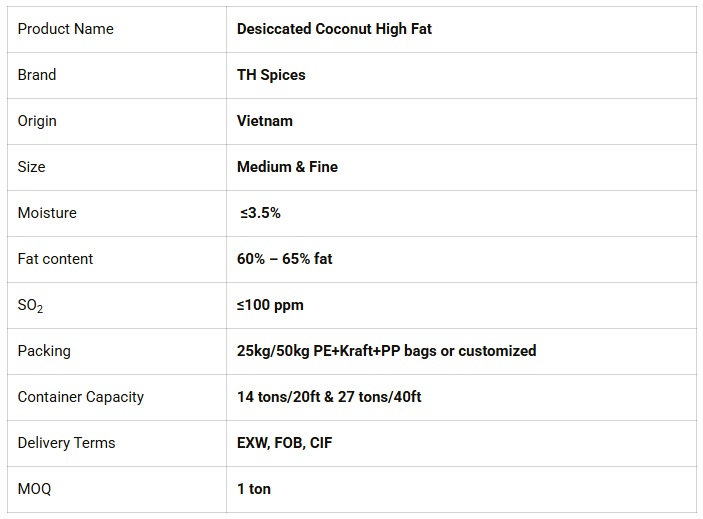The image size is (703, 519).
Task: Click the 'Brand' row label
Action: click(x=37, y=75)
